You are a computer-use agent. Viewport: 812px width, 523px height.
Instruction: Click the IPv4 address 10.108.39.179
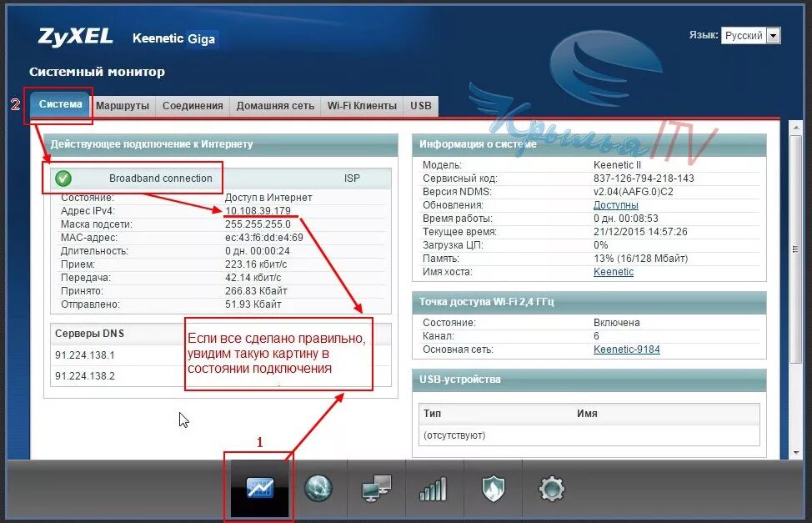click(258, 211)
